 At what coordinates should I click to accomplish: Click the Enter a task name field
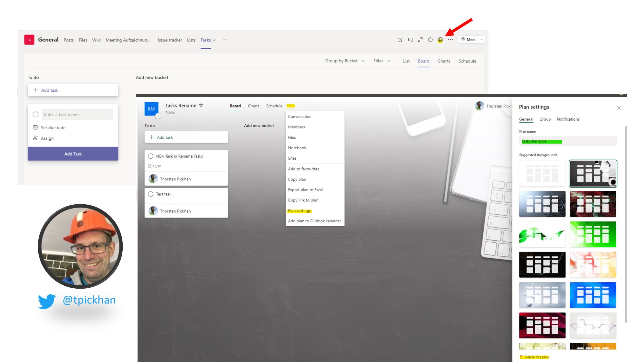[x=77, y=114]
